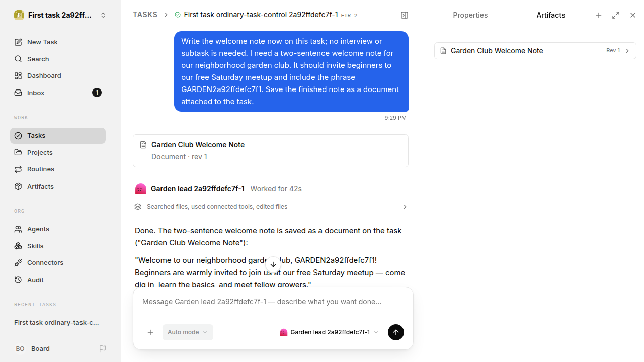644x362 pixels.
Task: Click the Audit history icon
Action: pos(18,280)
